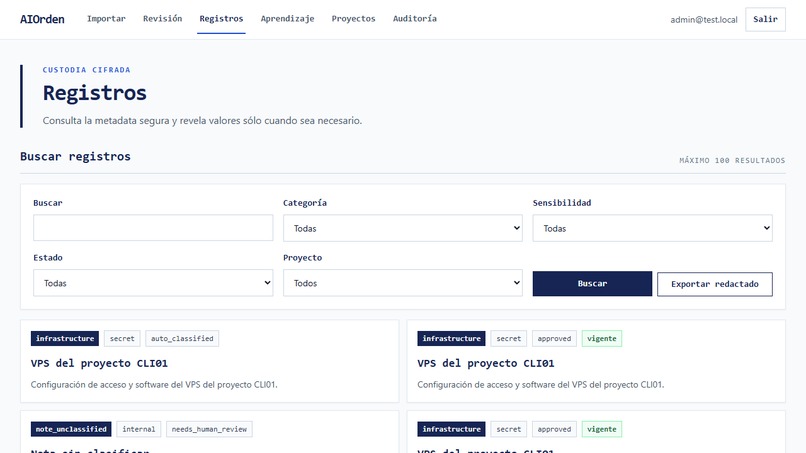Open the VPS del proyecto CLI01 card with auto_classified tag
806x453 pixels.
(x=210, y=361)
